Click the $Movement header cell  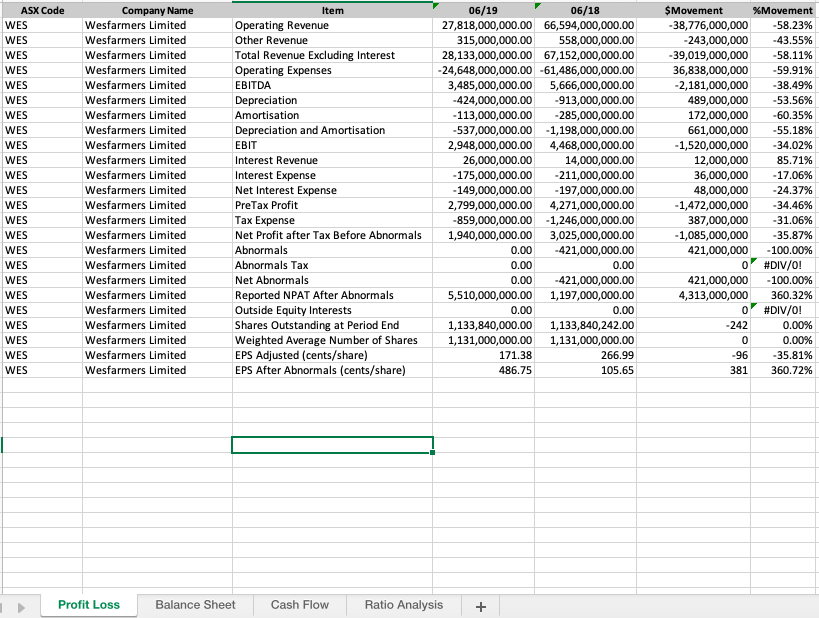pos(693,10)
